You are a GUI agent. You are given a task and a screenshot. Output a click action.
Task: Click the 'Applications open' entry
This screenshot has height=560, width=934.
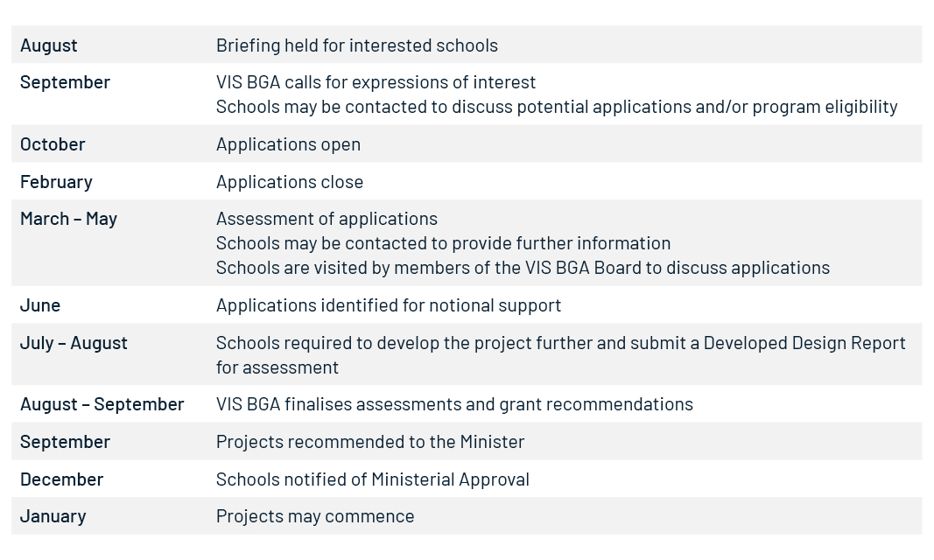[x=288, y=144]
